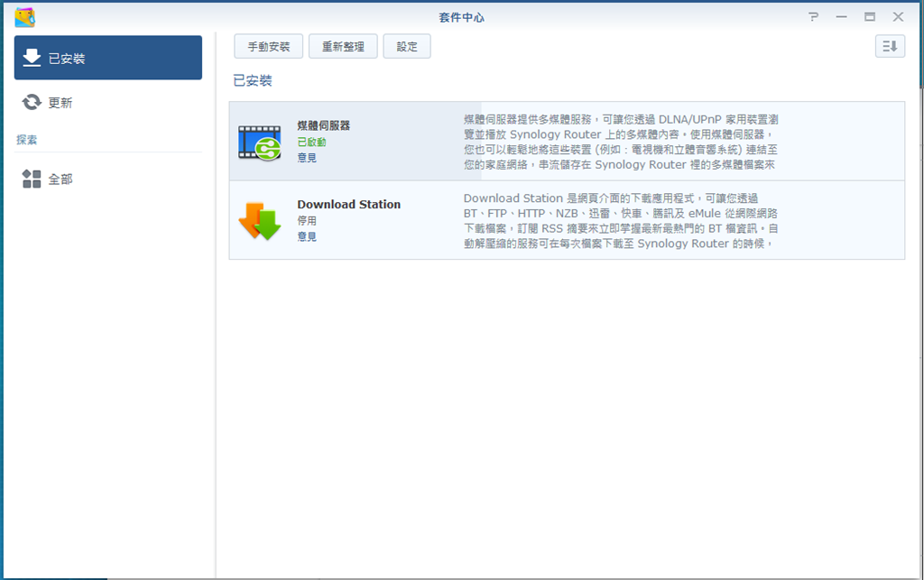
Task: Click the 重新整理 refresh button
Action: click(343, 47)
